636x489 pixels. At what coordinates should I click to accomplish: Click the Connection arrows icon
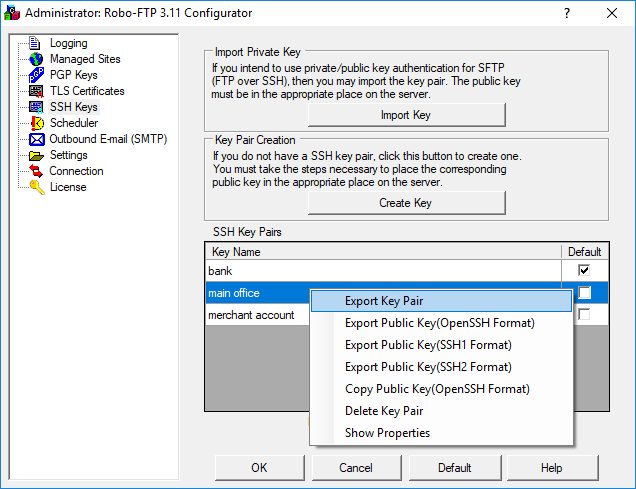[36, 171]
